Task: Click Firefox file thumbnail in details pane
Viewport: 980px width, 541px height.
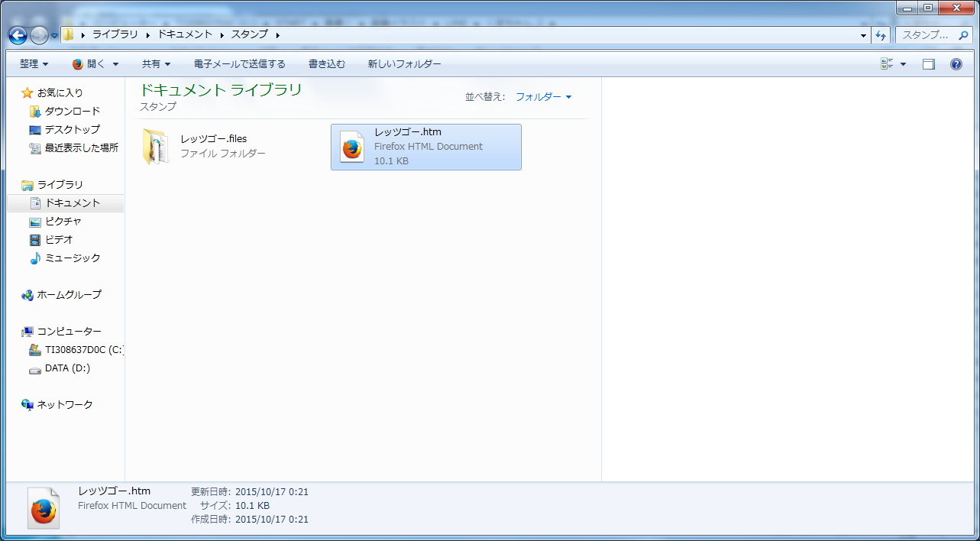Action: (x=44, y=508)
